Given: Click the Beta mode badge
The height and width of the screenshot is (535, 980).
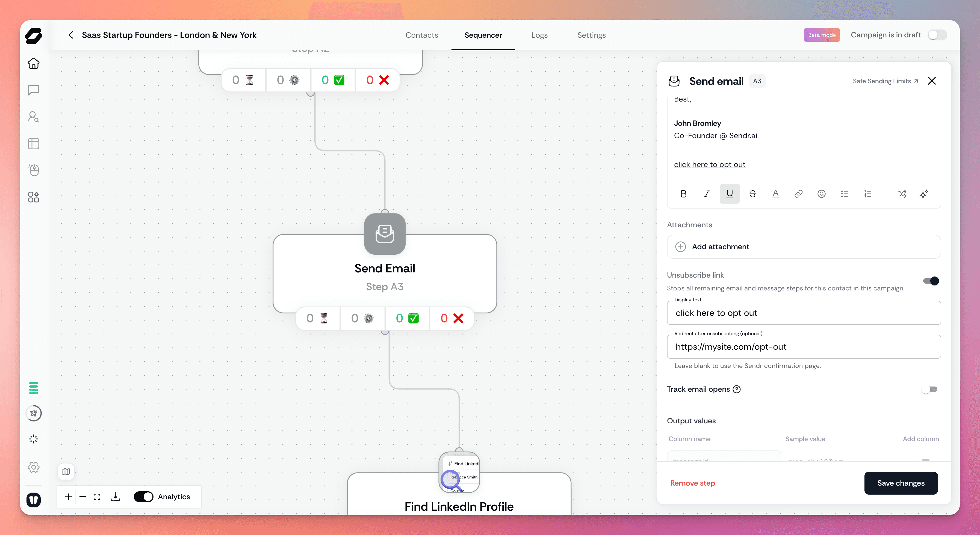Looking at the screenshot, I should coord(822,35).
